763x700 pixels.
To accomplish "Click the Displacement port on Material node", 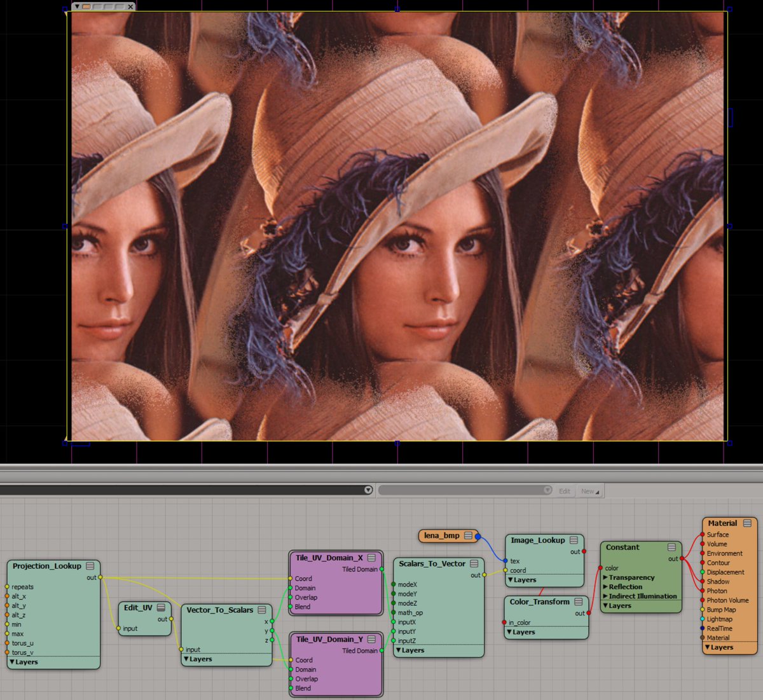I will coord(703,572).
